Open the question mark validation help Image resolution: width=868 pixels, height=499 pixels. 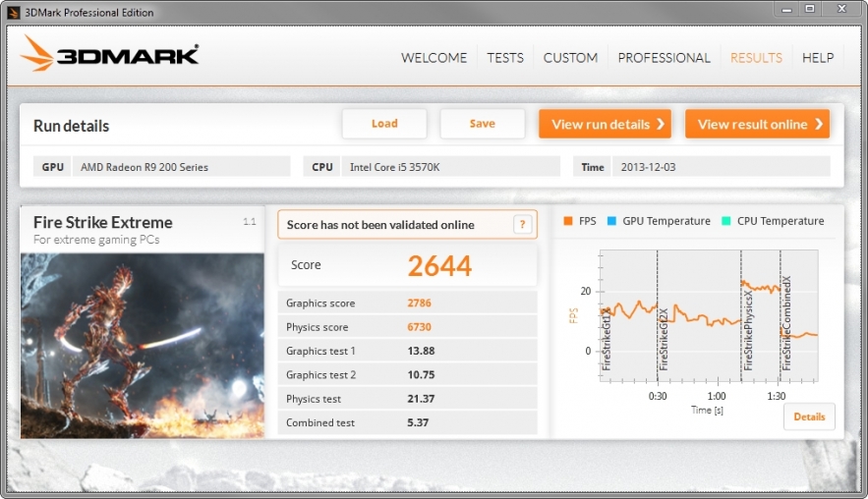(x=522, y=225)
